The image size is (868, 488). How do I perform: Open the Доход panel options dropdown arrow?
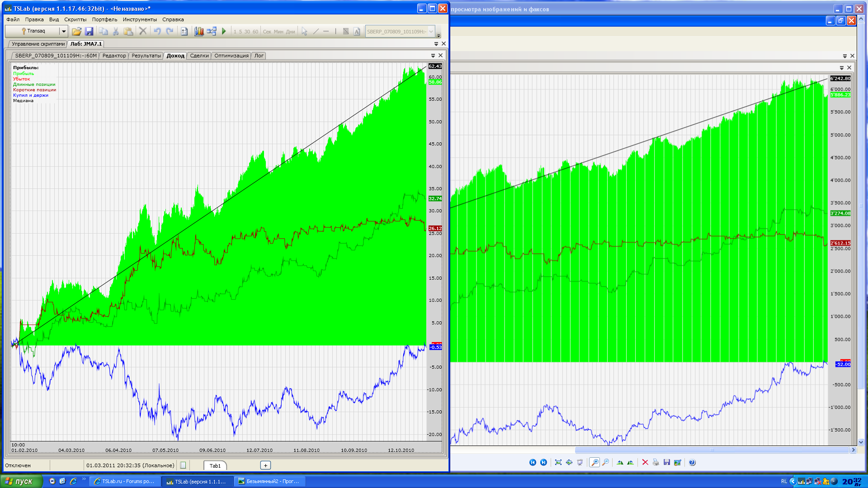(433, 56)
